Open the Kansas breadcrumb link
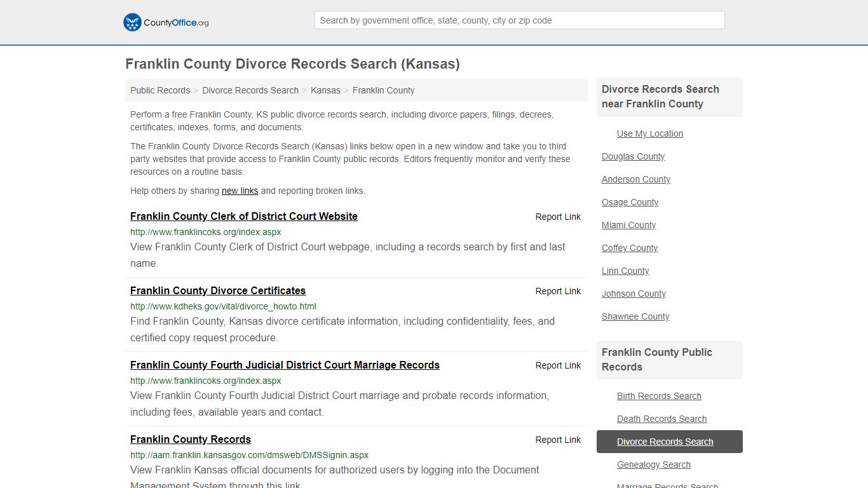868x488 pixels. click(325, 90)
